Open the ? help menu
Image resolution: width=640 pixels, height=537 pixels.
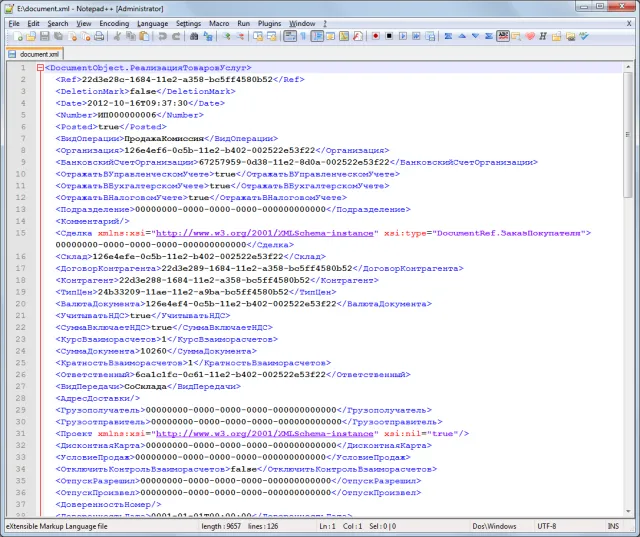pyautogui.click(x=325, y=24)
